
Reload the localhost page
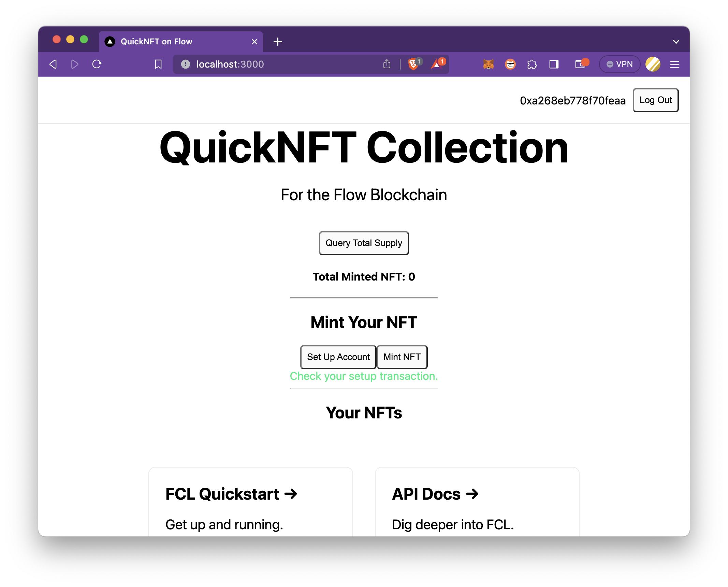click(x=97, y=64)
